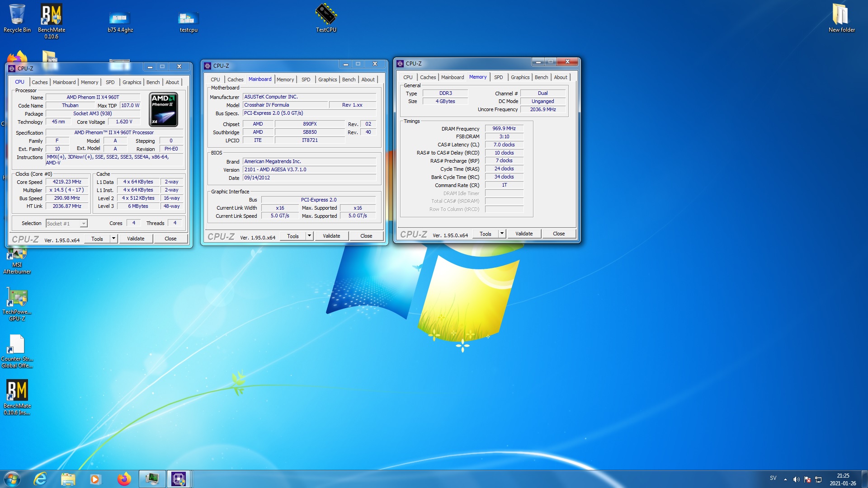Click Close button in the Mainboard window
The height and width of the screenshot is (488, 868).
(x=366, y=236)
